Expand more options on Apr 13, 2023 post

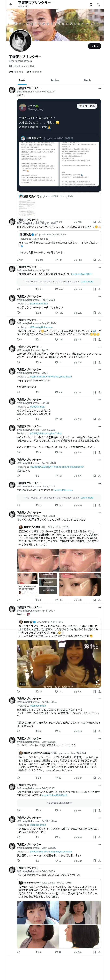(99, 460)
